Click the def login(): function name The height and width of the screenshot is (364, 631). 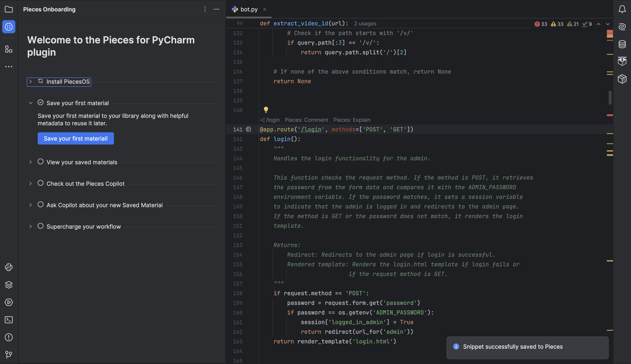[x=282, y=139]
